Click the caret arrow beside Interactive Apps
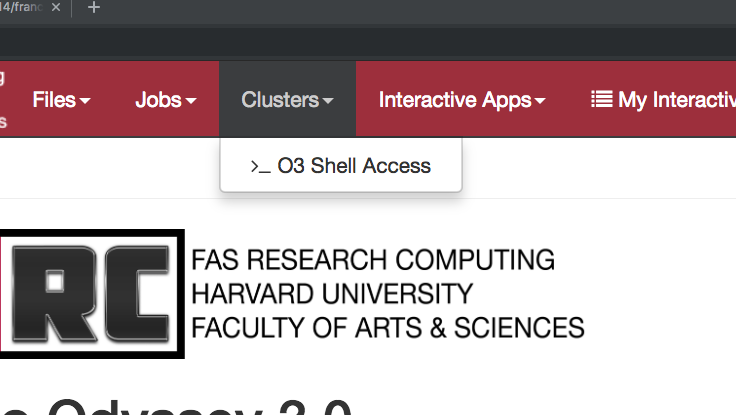The image size is (736, 415). click(540, 100)
